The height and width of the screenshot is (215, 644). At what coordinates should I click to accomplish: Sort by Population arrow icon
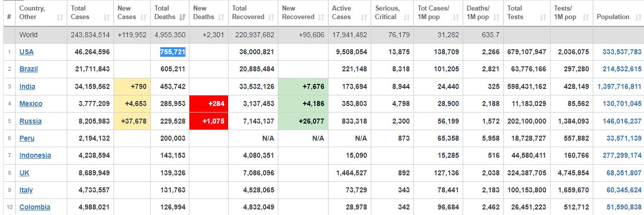[637, 17]
